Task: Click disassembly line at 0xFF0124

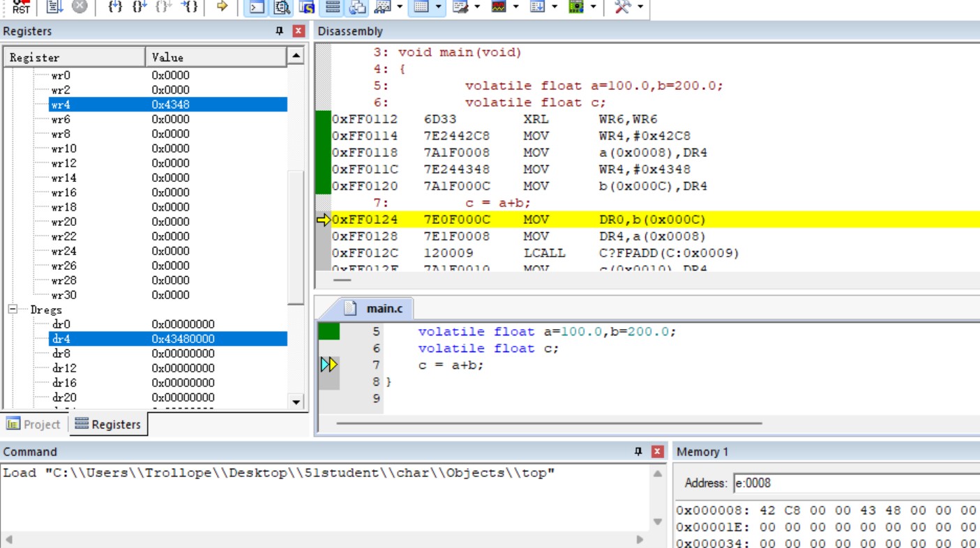Action: pos(655,220)
